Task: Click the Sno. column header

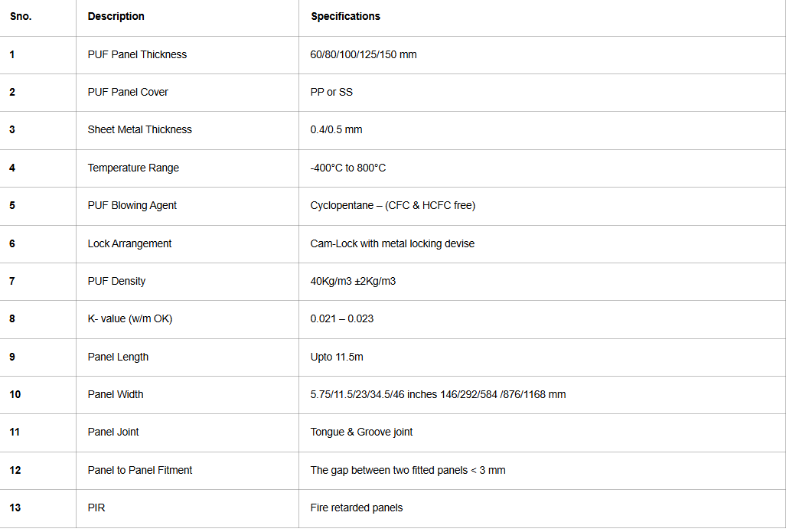Action: click(21, 16)
